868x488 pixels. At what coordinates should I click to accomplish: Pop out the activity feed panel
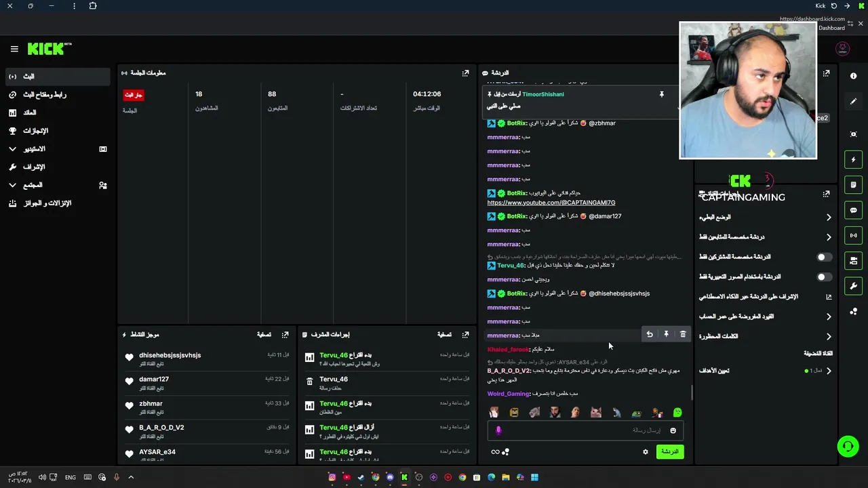tap(285, 335)
